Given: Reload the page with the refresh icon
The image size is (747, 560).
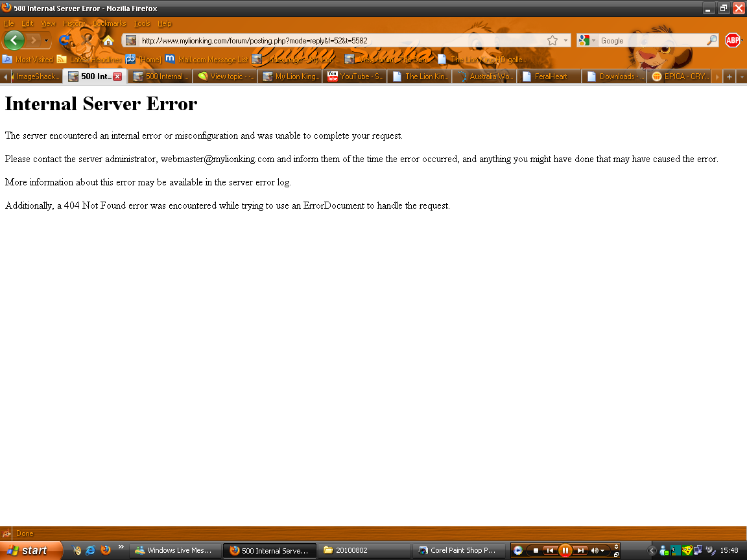Looking at the screenshot, I should (65, 40).
